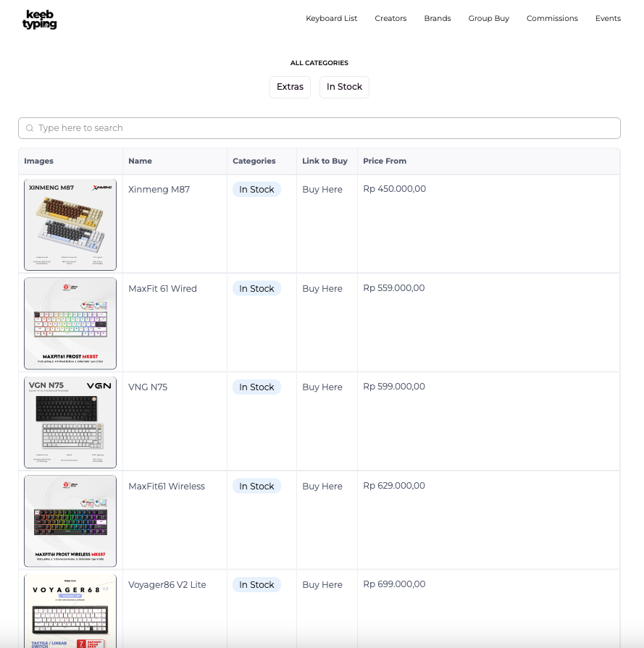Click the Price From column header
Image resolution: width=644 pixels, height=648 pixels.
[x=385, y=161]
